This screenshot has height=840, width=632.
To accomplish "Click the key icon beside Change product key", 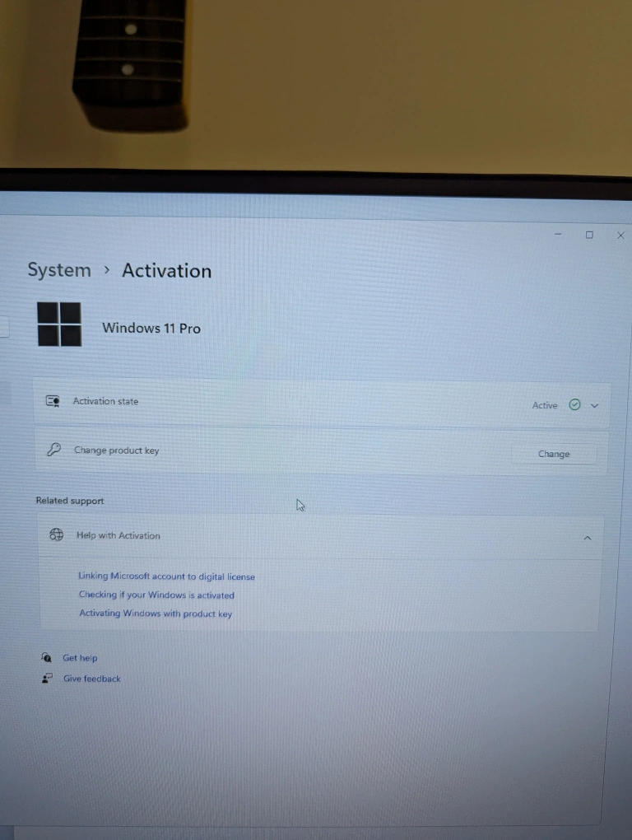I will (x=53, y=450).
